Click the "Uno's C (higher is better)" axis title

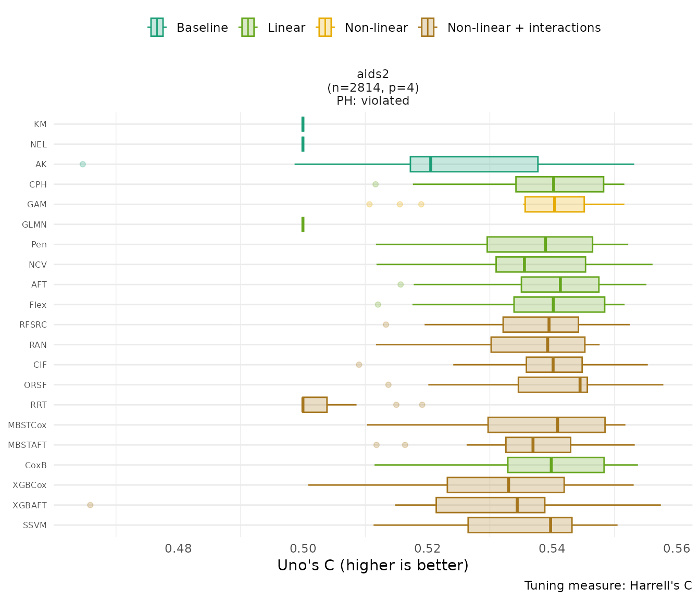click(372, 565)
